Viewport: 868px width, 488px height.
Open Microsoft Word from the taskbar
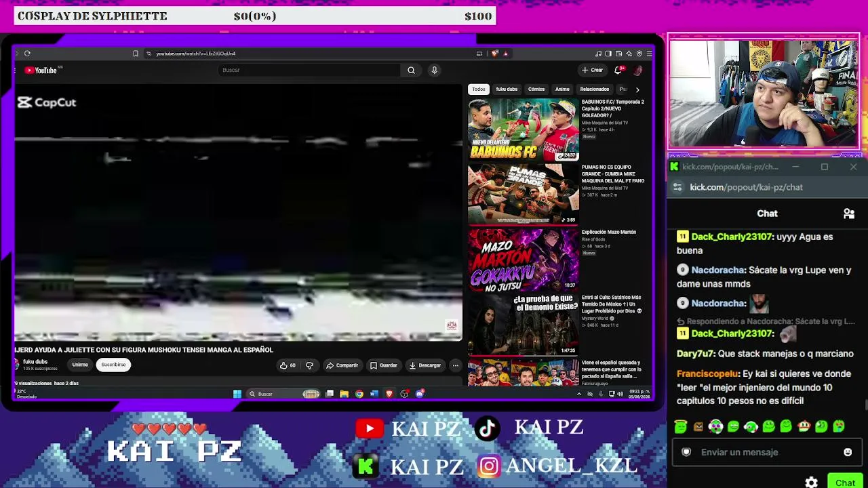pos(374,394)
